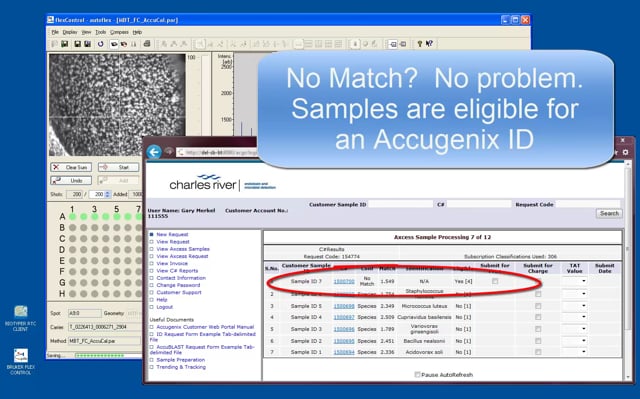Click the sample camera view image
This screenshot has width=640, height=399.
point(117,105)
